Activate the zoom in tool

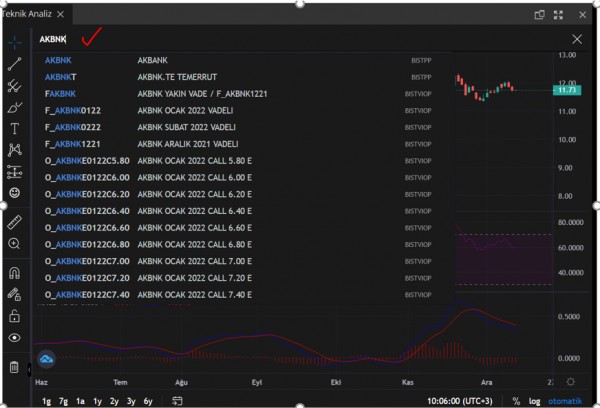[x=14, y=244]
